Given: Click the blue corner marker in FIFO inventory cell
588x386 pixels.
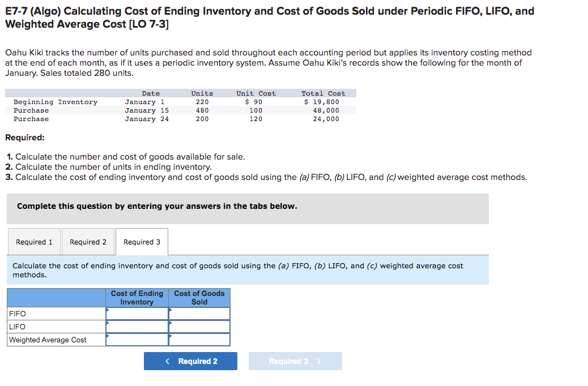Looking at the screenshot, I should coord(107,309).
